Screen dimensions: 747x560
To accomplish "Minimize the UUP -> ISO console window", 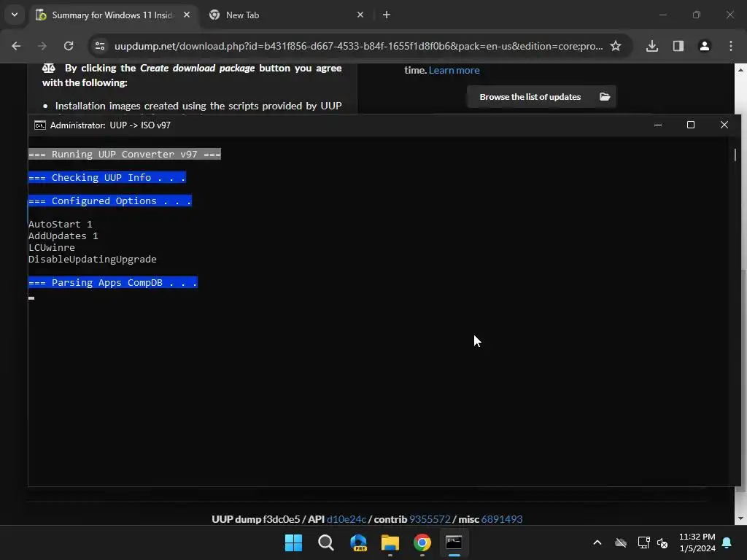I will [658, 125].
